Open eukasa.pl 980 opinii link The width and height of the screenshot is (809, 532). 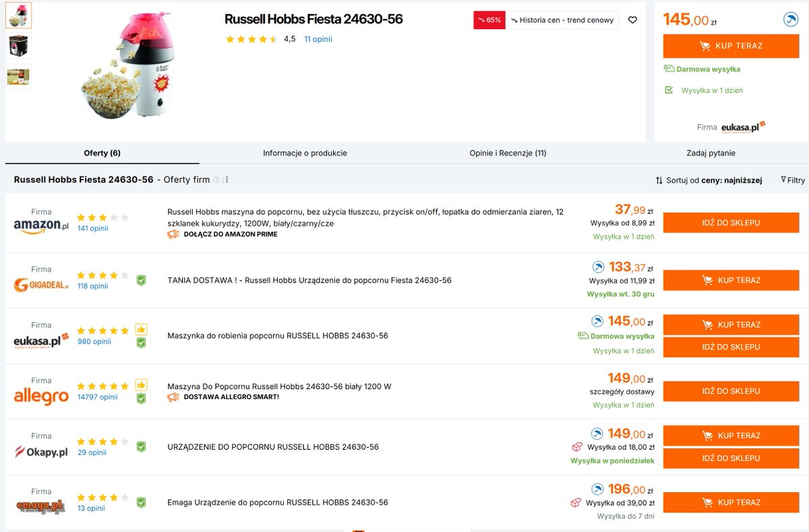94,341
